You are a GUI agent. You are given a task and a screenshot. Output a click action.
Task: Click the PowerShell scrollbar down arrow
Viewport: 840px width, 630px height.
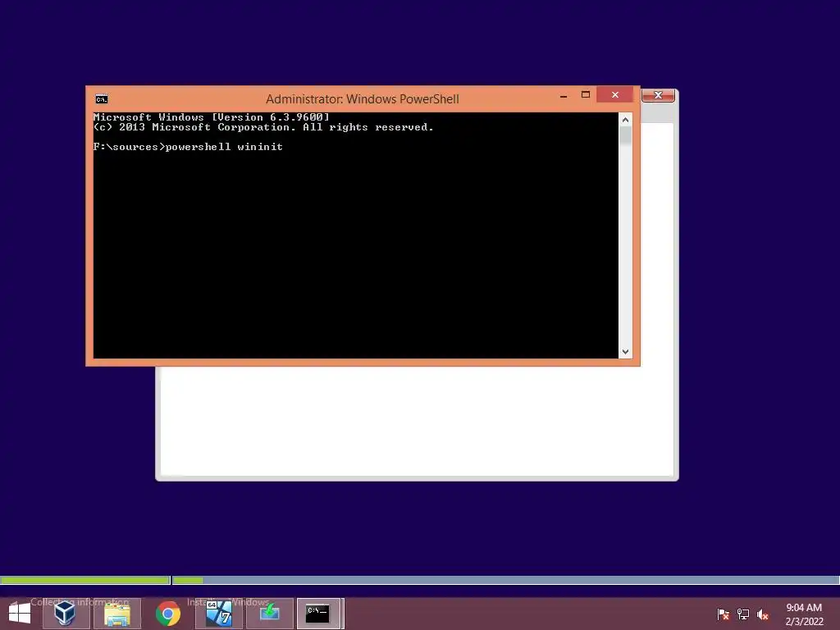click(625, 351)
